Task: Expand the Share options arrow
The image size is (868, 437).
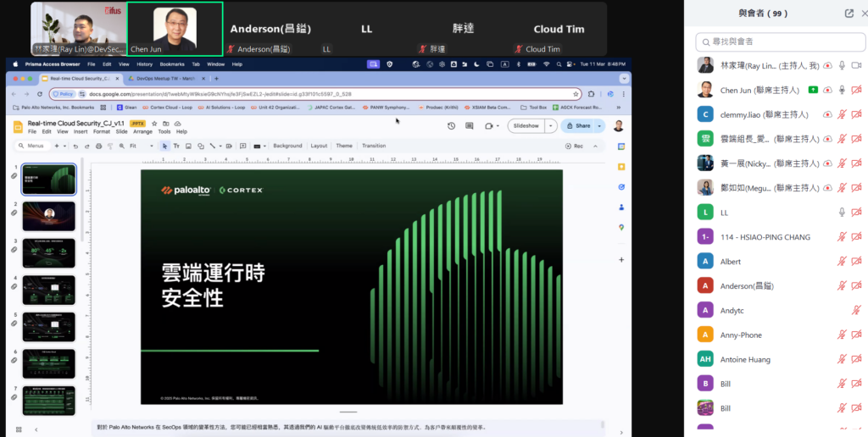Action: 599,125
